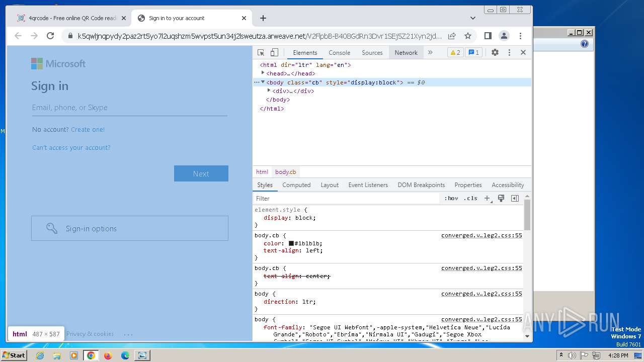The image size is (644, 362).
Task: Open the Accessibility tab
Action: 508,185
